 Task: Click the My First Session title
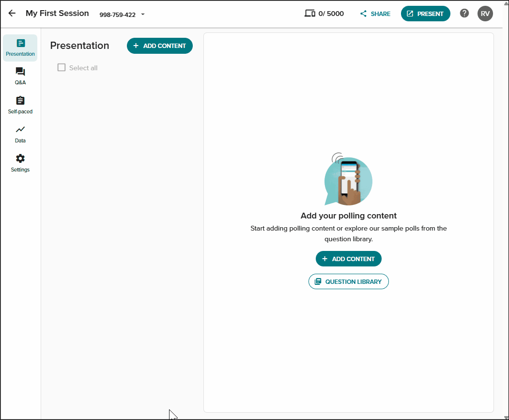pyautogui.click(x=57, y=13)
